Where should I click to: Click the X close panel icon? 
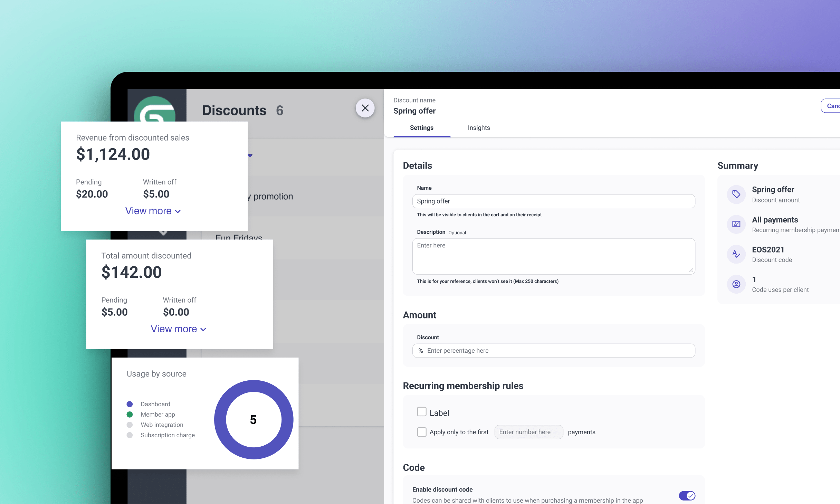(365, 108)
